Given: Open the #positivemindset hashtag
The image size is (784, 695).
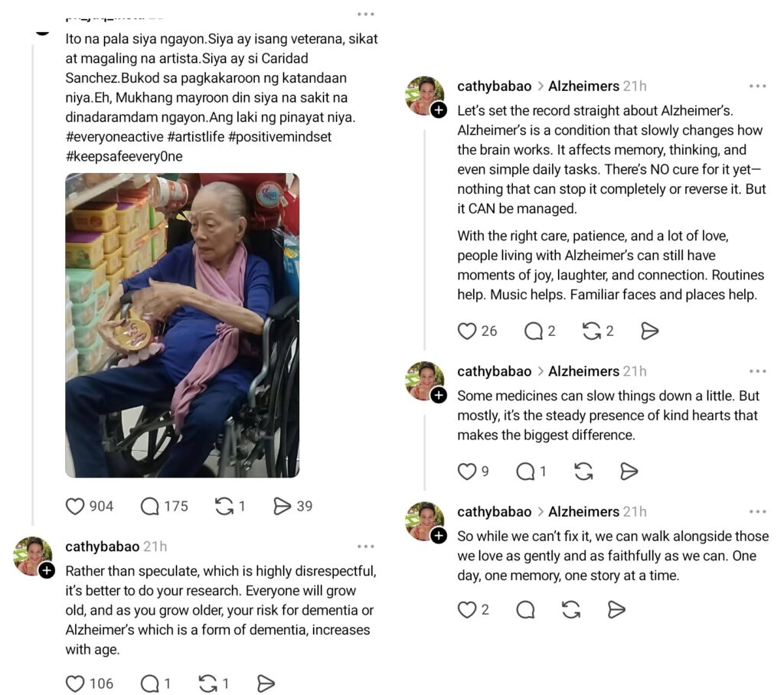Looking at the screenshot, I should [x=279, y=136].
